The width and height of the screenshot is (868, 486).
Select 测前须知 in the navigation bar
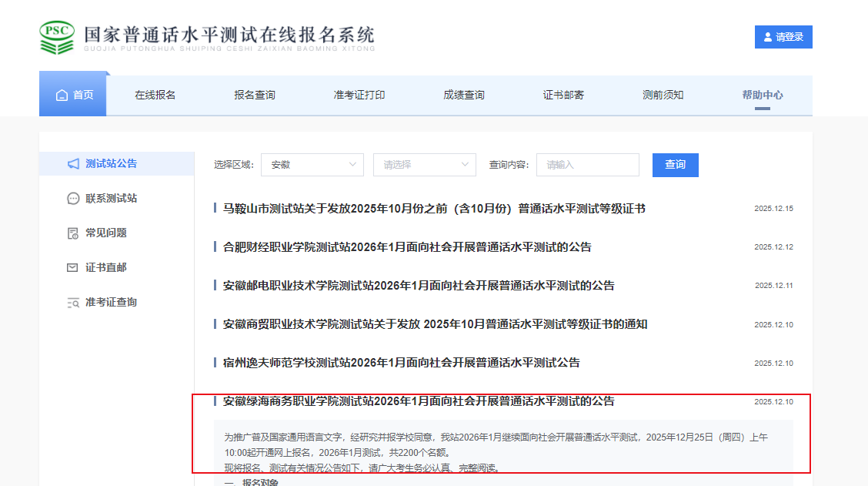point(663,96)
